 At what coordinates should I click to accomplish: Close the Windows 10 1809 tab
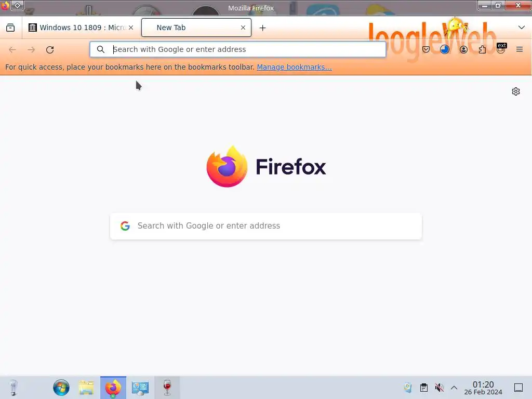131,28
